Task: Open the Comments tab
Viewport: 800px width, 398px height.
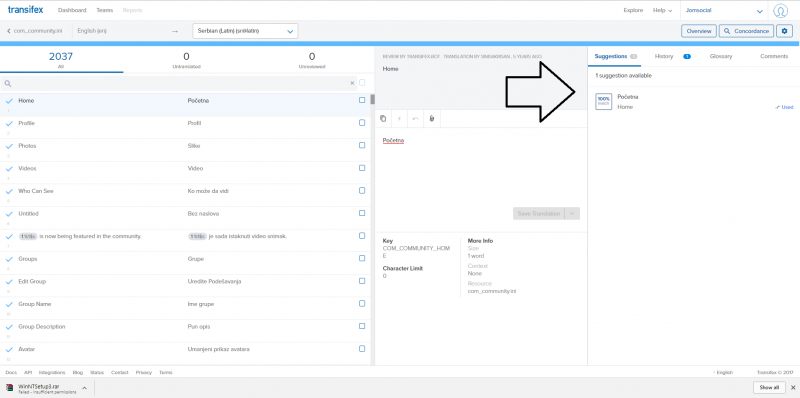Action: pyautogui.click(x=774, y=57)
